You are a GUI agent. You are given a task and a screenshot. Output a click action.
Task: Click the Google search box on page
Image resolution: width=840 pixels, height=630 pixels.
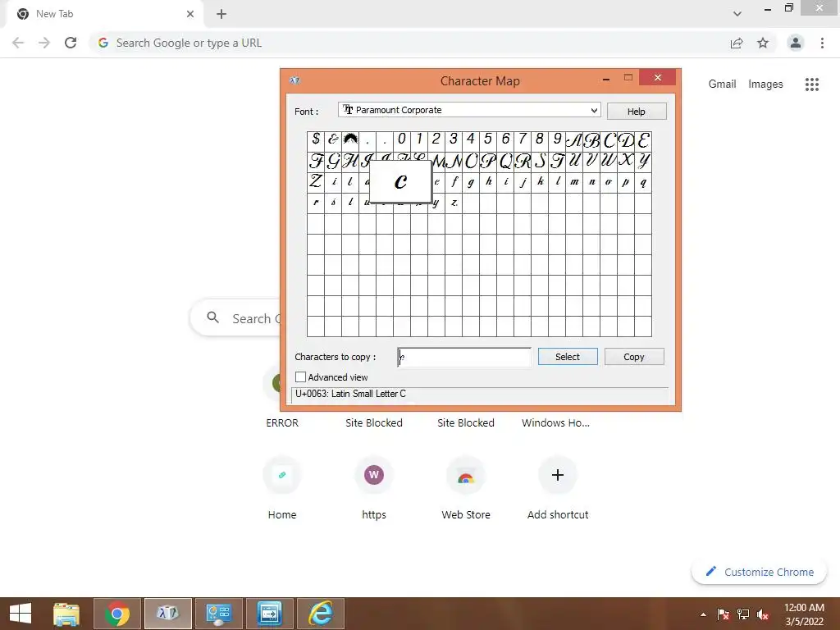(235, 318)
